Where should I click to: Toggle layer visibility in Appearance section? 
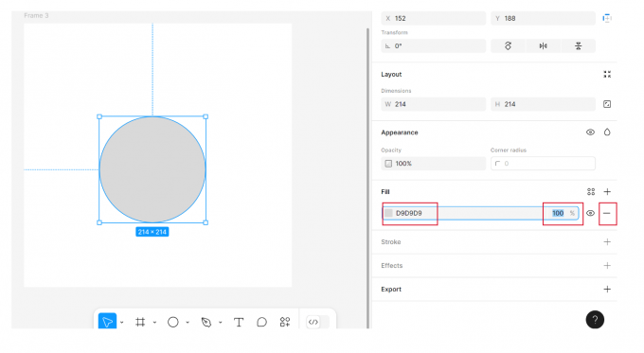point(590,132)
